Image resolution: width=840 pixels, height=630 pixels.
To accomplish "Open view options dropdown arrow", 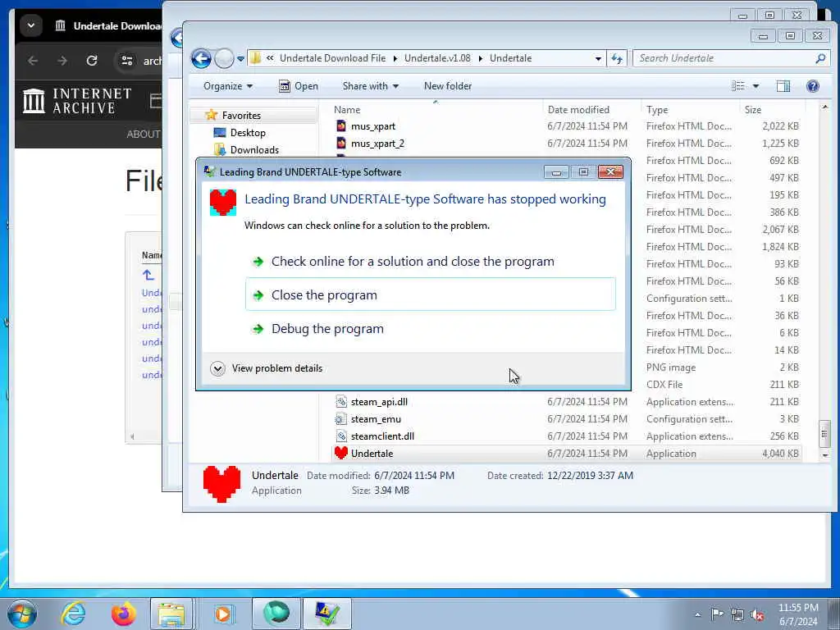I will coord(756,86).
